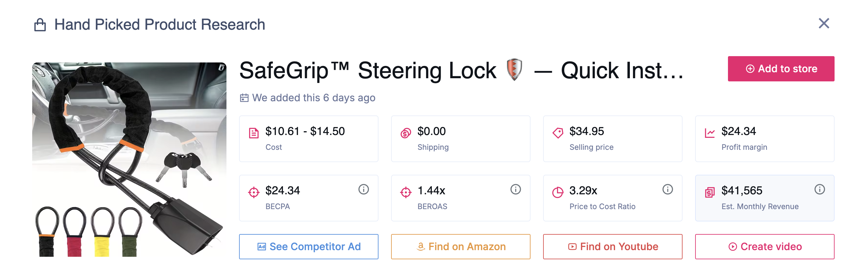Image resolution: width=868 pixels, height=270 pixels.
Task: Close the Hand Picked Product Research panel
Action: tap(824, 24)
